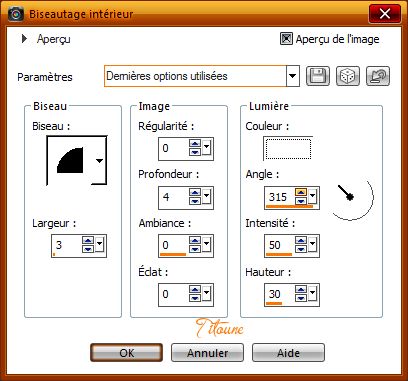Viewport: 408px width, 381px height.
Task: Open the Largeur slider dropdown
Action: click(x=99, y=244)
